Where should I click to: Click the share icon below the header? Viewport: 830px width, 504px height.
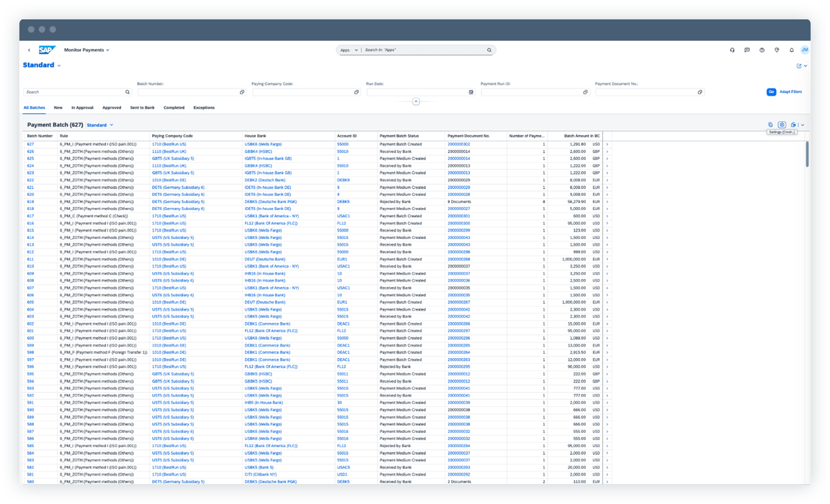pyautogui.click(x=799, y=65)
